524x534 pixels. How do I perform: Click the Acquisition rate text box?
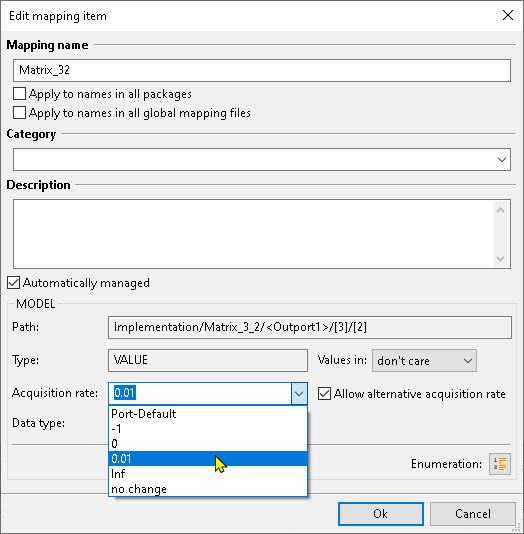click(x=200, y=393)
